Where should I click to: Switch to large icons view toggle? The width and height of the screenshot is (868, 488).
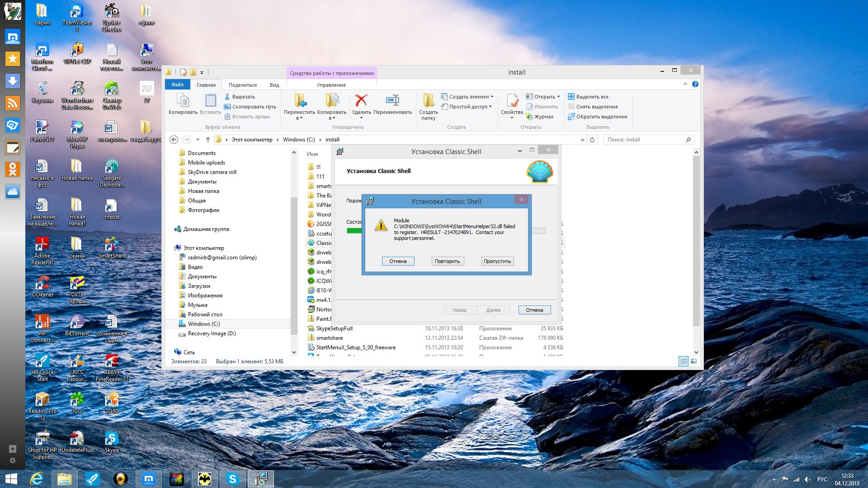point(693,361)
